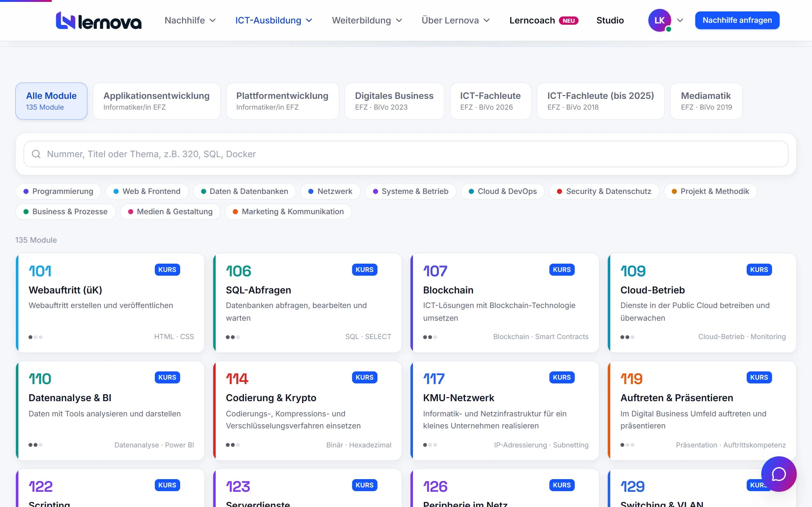Screen dimensions: 812x507
Task: Switch to the Plattformentwicklung tab
Action: [282, 101]
